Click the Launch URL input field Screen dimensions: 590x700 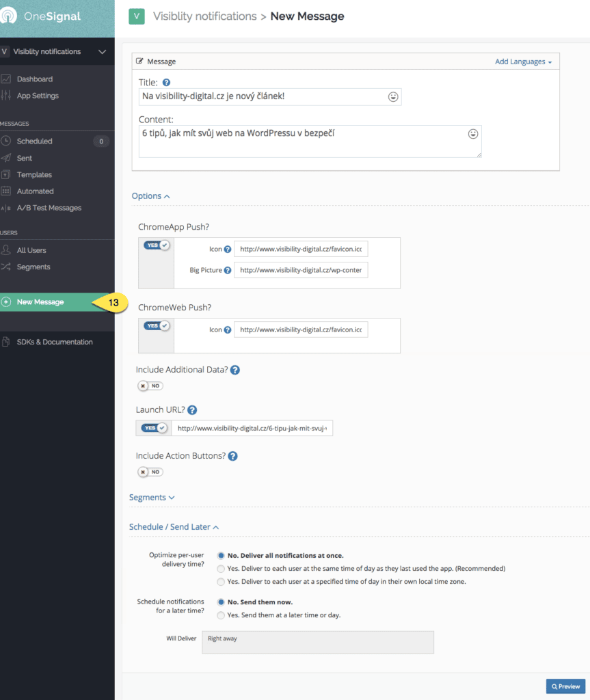252,429
